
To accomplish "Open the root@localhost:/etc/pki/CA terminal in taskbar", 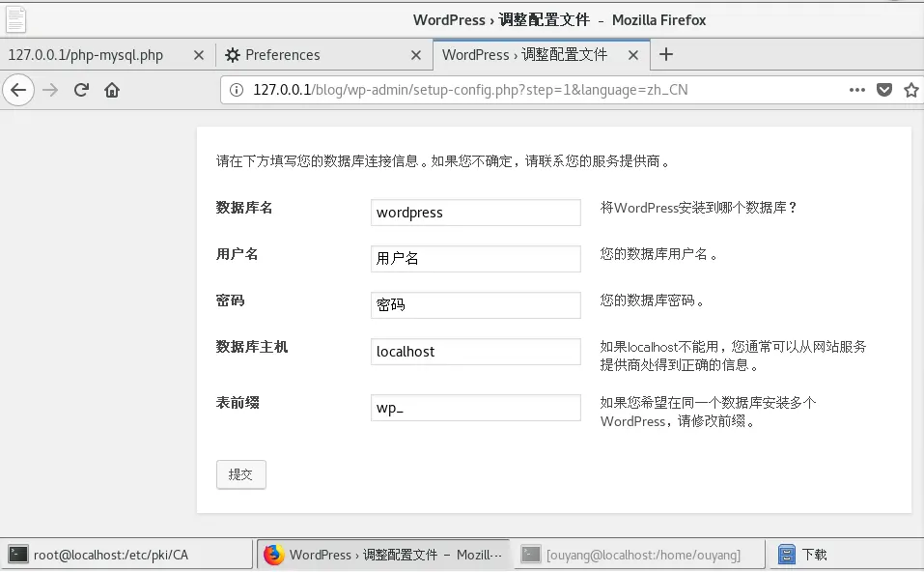I will [126, 555].
